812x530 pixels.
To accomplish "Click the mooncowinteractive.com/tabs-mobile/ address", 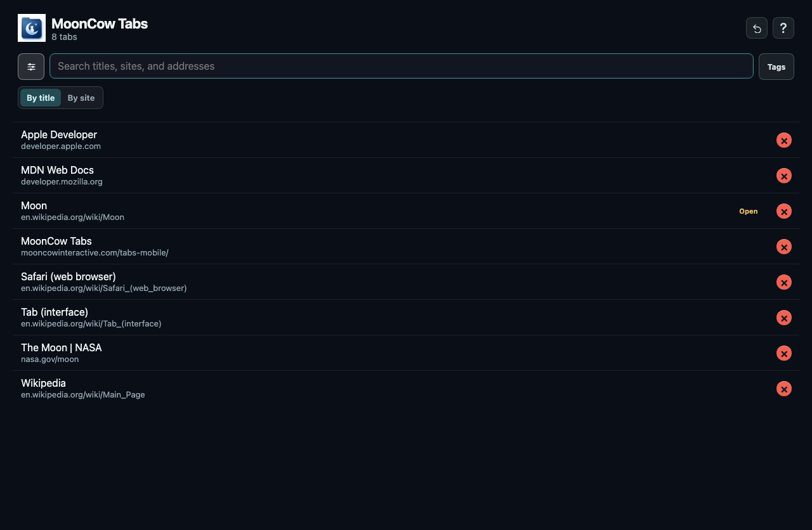I will coord(95,252).
